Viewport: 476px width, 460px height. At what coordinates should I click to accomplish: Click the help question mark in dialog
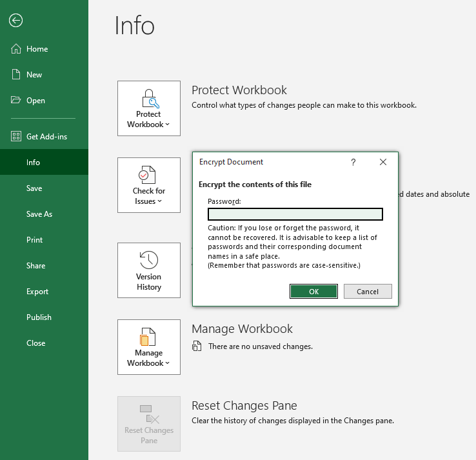(x=353, y=162)
